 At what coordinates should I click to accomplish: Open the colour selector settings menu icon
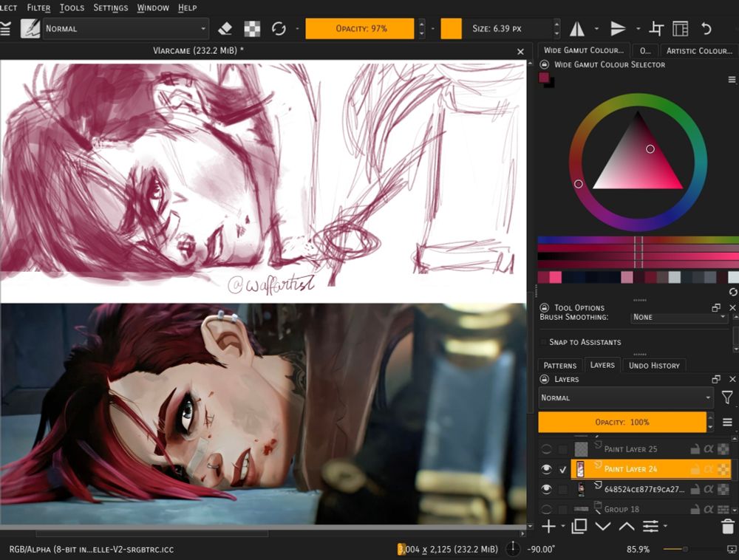point(732,80)
